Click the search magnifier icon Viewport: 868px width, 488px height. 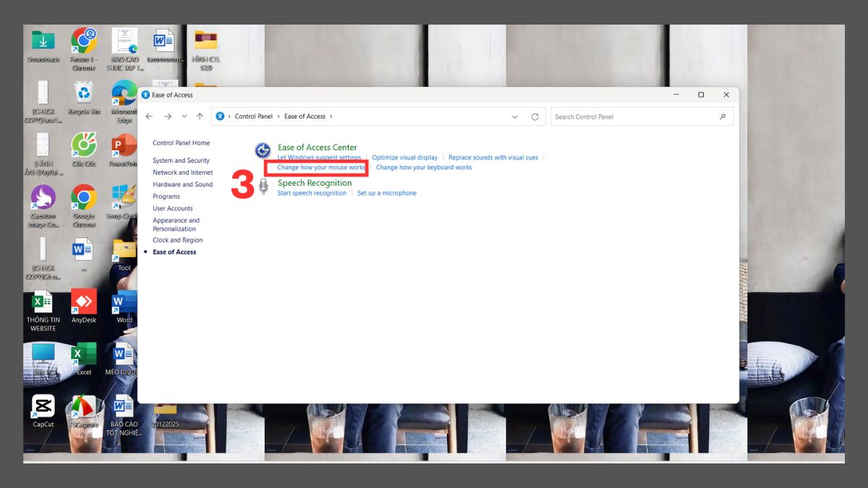pyautogui.click(x=723, y=116)
